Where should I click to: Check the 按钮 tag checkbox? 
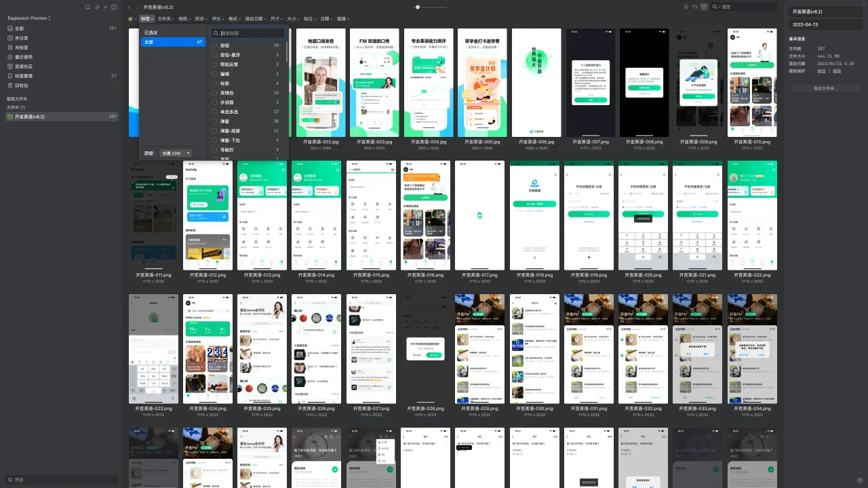coord(215,45)
